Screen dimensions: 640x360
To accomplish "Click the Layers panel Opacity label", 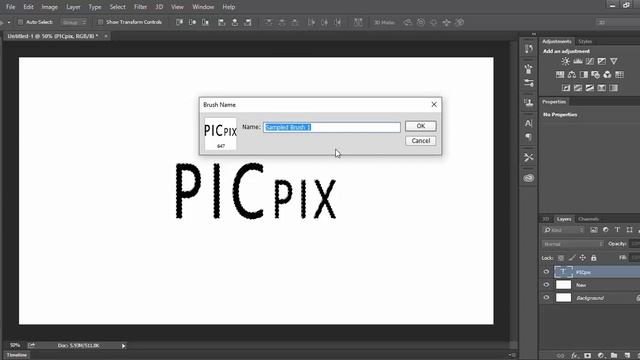I will click(x=617, y=244).
